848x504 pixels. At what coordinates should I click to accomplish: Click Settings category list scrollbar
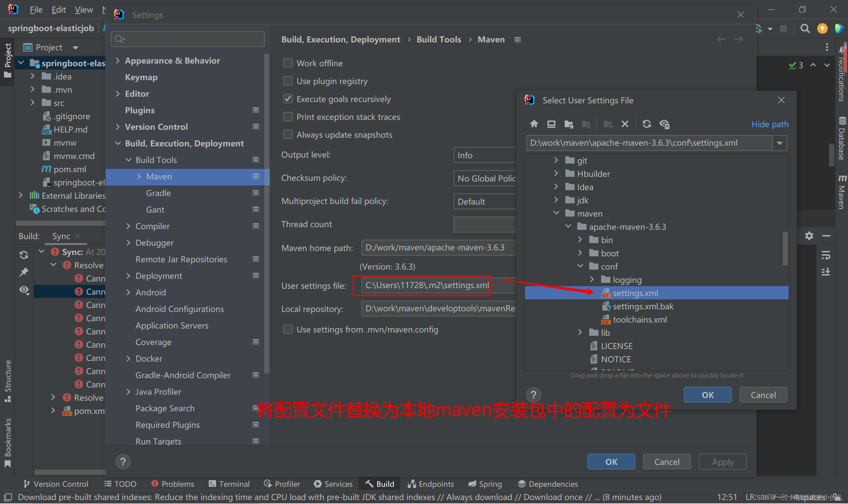coord(267,213)
